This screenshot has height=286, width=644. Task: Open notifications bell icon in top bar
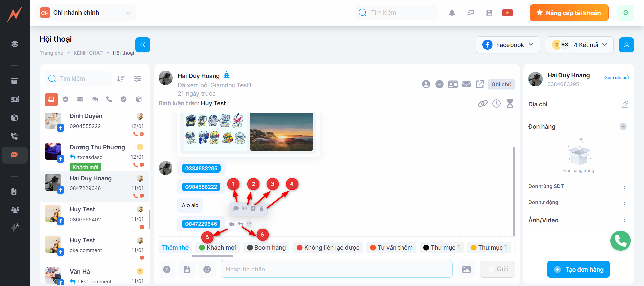(452, 13)
